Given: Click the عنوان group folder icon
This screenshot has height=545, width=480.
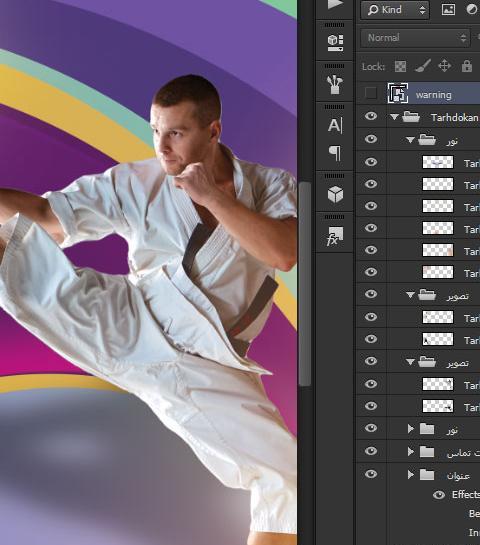Looking at the screenshot, I should tap(427, 475).
